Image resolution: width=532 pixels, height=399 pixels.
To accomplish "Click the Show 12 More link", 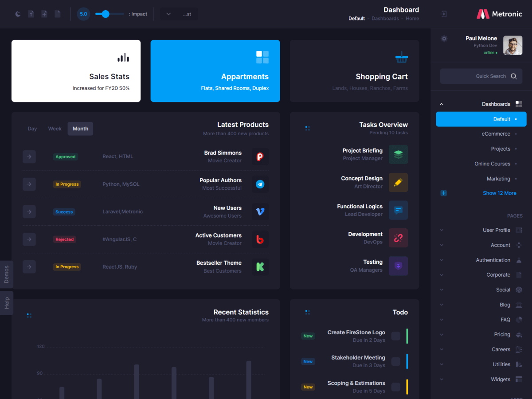I will click(x=499, y=193).
